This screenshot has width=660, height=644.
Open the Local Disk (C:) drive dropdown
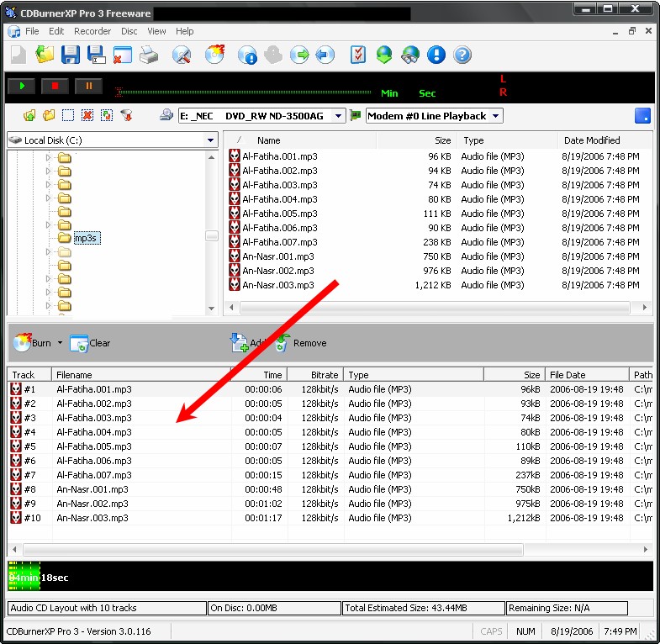[210, 140]
